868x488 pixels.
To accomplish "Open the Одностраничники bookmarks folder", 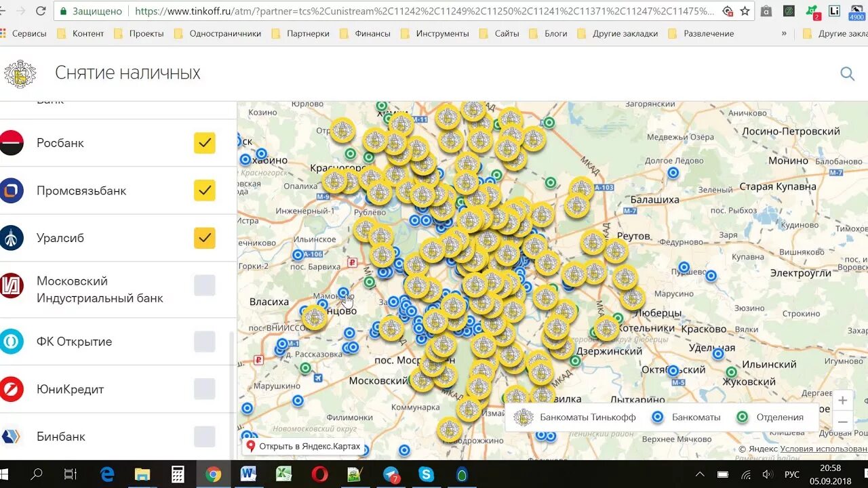I will pos(218,33).
